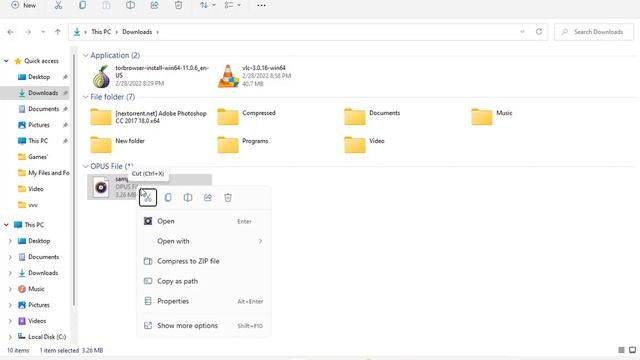Select Local Disk (C:) in sidebar
640x360 pixels.
coord(47,337)
